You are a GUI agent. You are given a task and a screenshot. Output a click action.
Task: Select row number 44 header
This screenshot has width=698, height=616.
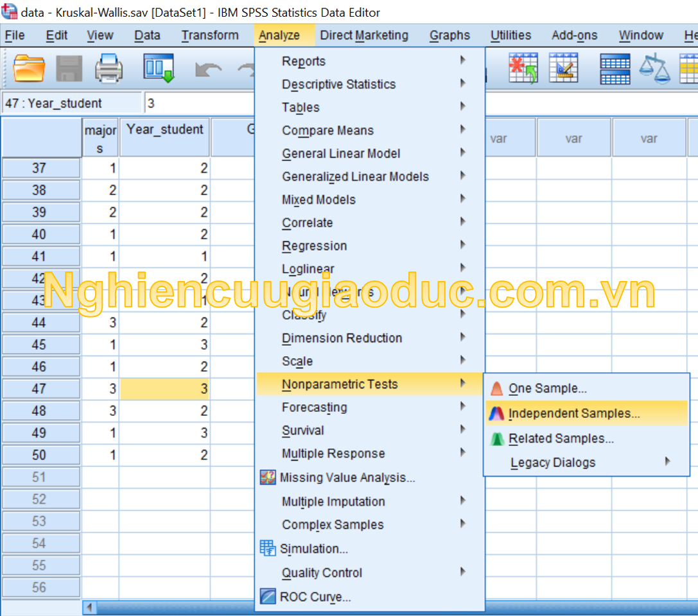click(40, 322)
